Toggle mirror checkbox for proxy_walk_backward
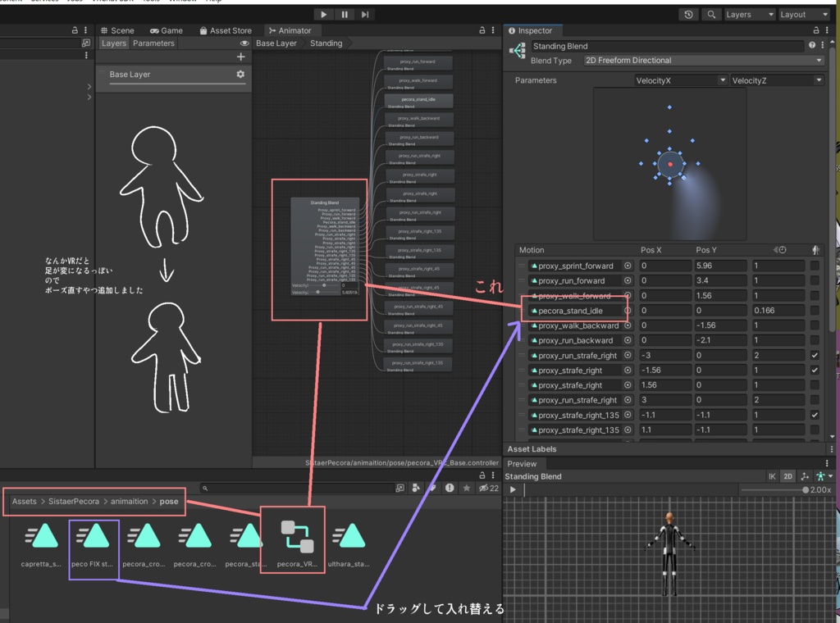 pos(815,325)
